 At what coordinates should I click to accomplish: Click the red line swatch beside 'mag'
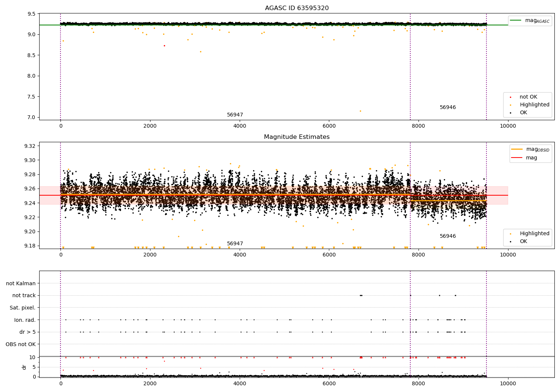[x=517, y=158]
